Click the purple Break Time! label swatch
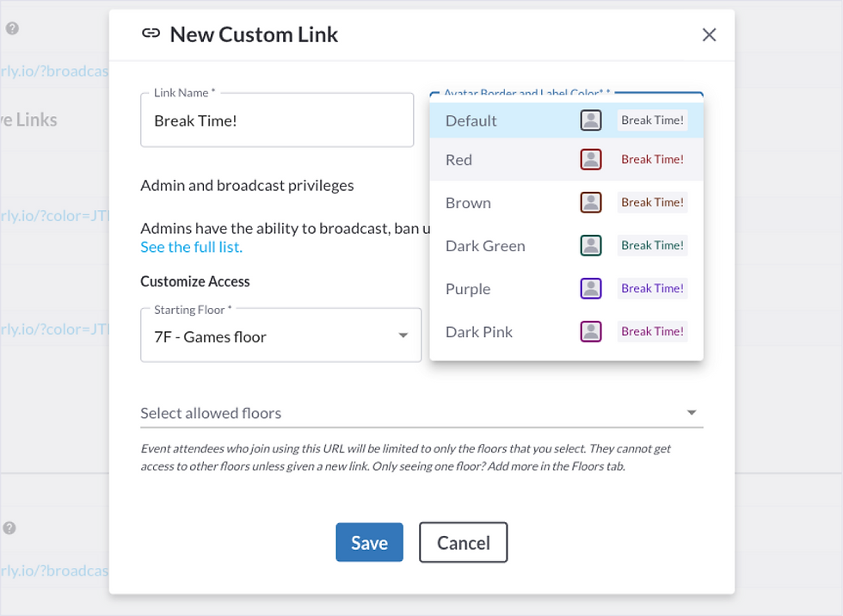This screenshot has height=616, width=843. [x=652, y=289]
